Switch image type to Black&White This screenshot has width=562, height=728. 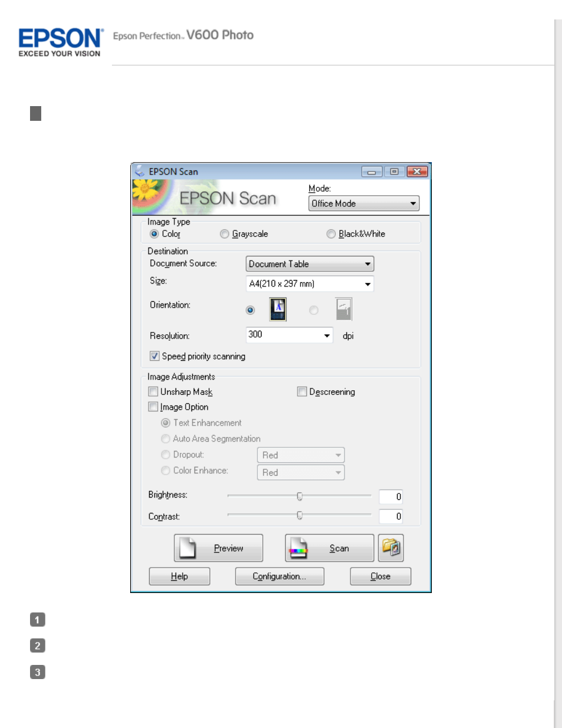(x=331, y=234)
